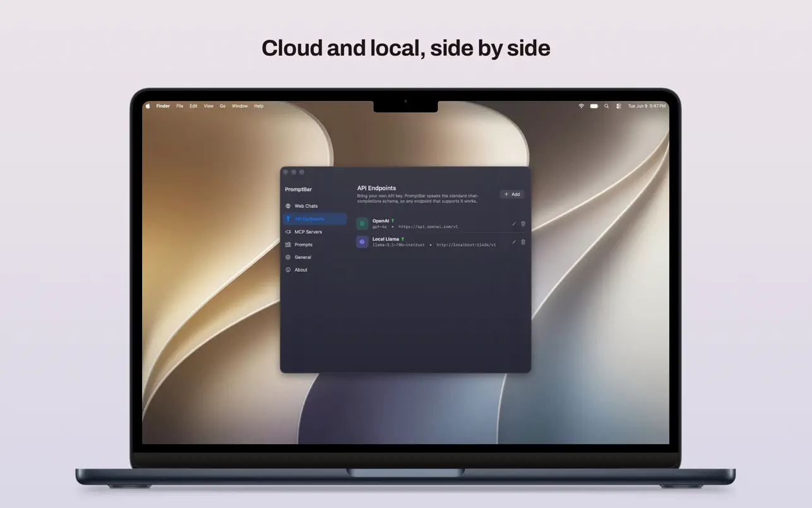Click the date and time clock
The image size is (812, 508).
(x=647, y=106)
